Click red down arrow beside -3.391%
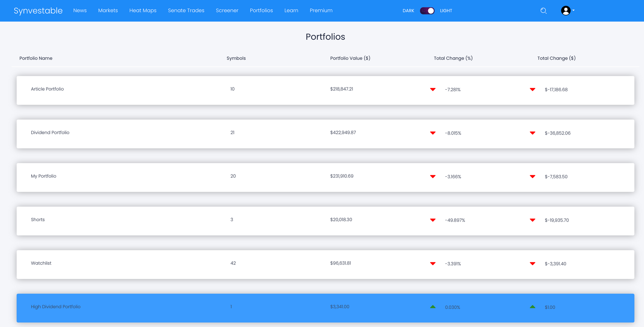This screenshot has width=644, height=327. [433, 263]
